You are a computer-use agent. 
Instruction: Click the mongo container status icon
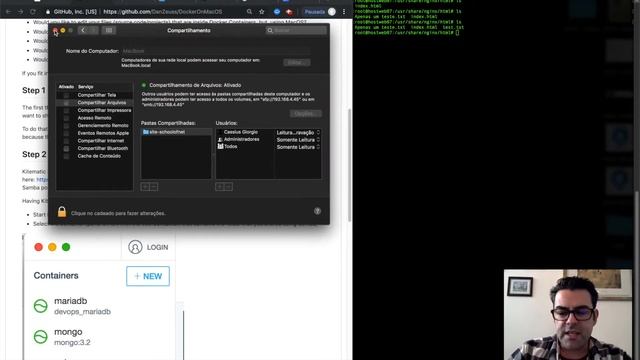[40, 336]
